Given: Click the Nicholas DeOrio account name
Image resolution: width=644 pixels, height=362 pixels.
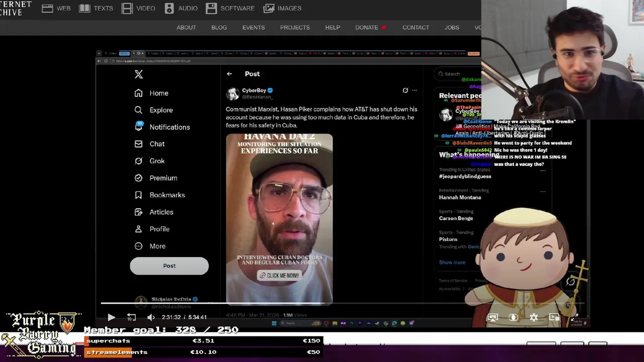Looking at the screenshot, I should [171, 299].
